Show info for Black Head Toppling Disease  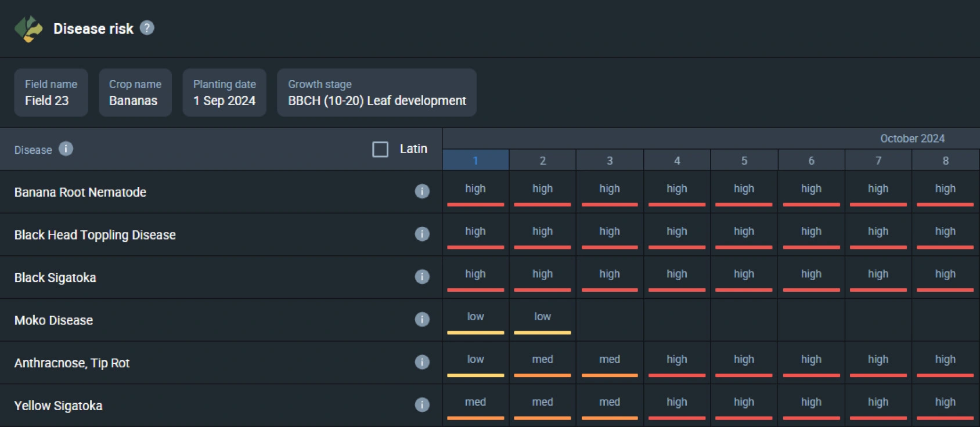point(422,234)
